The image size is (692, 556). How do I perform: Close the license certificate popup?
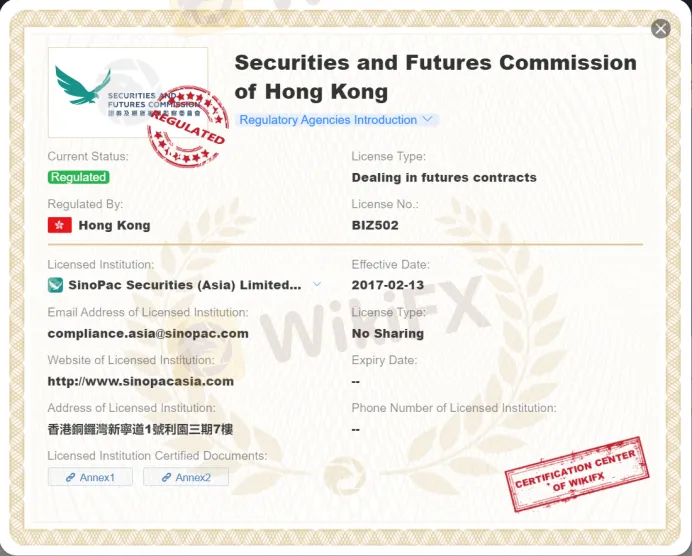pyautogui.click(x=660, y=29)
